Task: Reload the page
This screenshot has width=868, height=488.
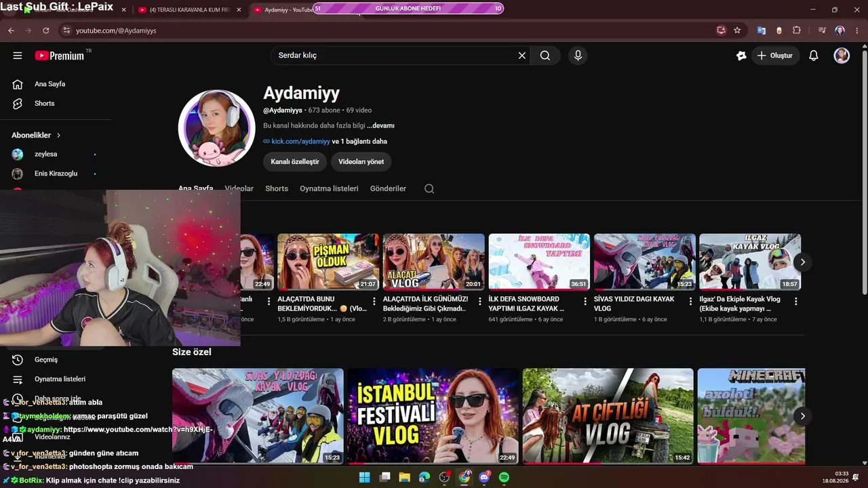Action: tap(46, 30)
